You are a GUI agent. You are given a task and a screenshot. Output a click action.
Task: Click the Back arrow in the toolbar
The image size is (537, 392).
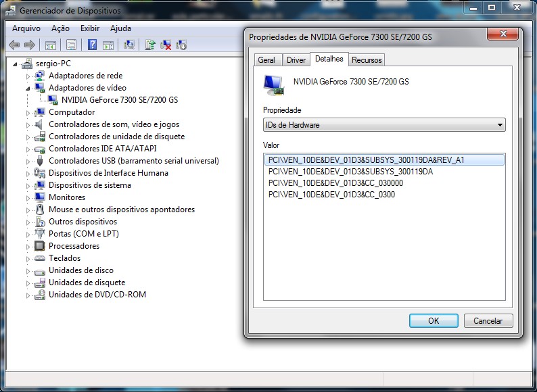point(14,45)
